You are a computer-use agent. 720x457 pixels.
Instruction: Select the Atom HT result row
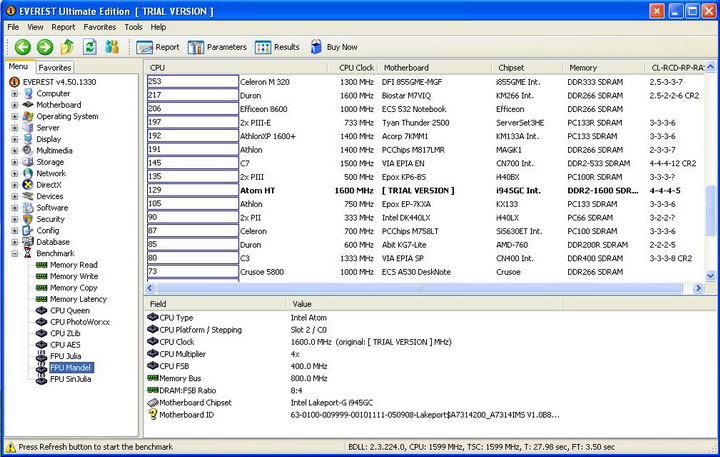pos(425,191)
